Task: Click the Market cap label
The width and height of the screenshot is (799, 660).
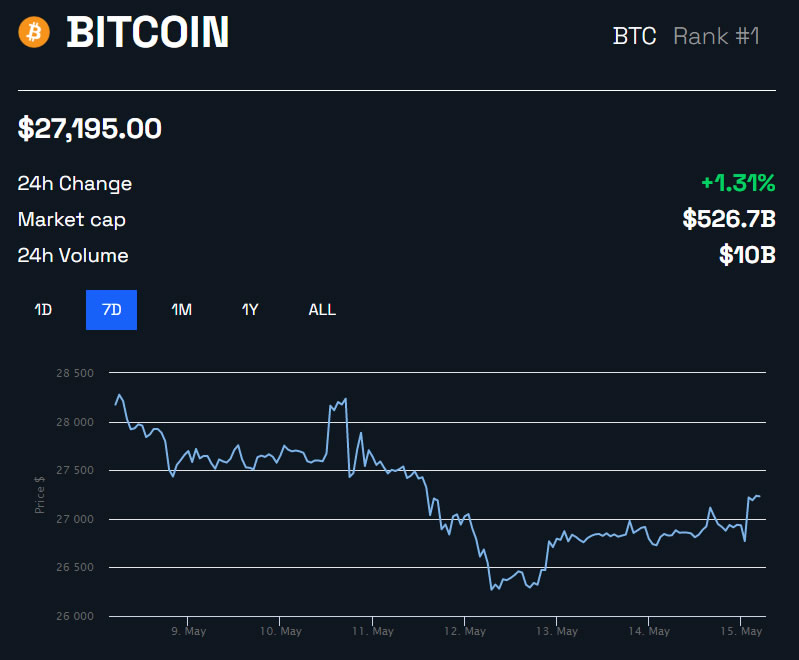Action: pos(72,220)
